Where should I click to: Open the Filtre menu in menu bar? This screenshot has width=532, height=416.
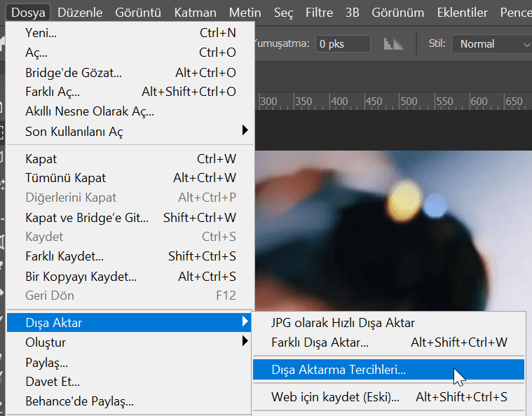[x=319, y=13]
